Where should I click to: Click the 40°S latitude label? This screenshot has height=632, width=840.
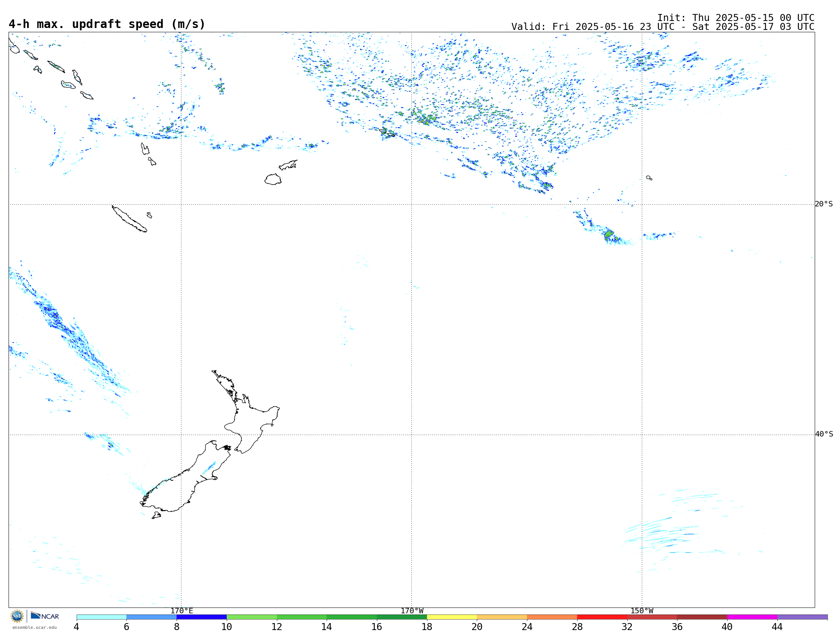[x=824, y=434]
